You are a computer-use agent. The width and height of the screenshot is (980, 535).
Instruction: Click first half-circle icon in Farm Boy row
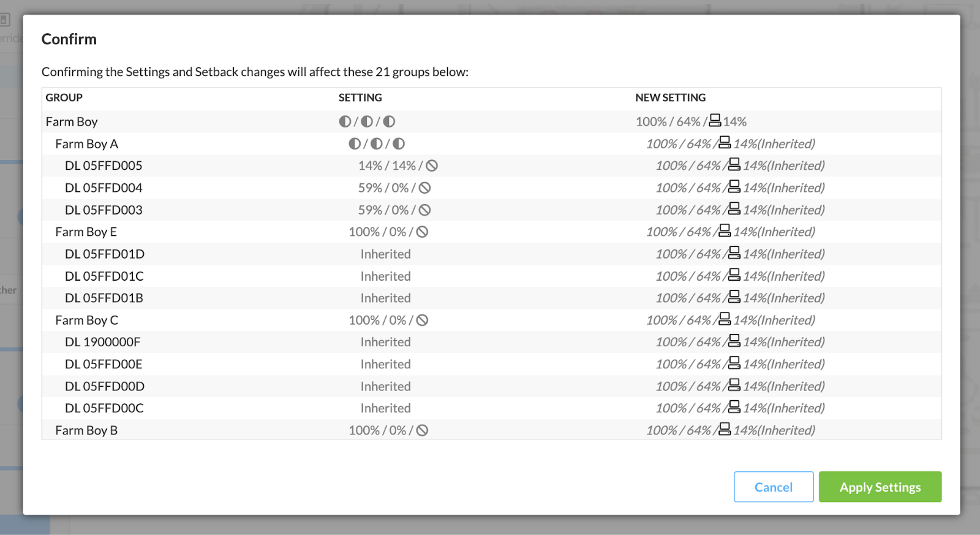click(x=345, y=122)
